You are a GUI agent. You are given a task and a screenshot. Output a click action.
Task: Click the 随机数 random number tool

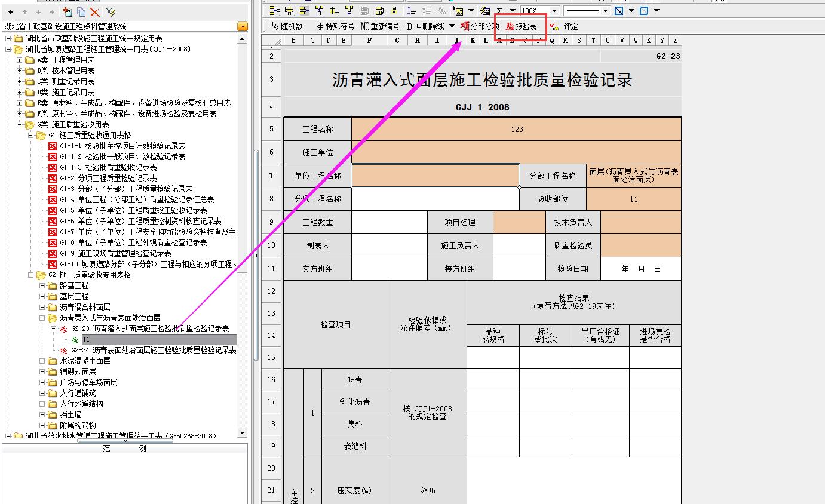(287, 26)
